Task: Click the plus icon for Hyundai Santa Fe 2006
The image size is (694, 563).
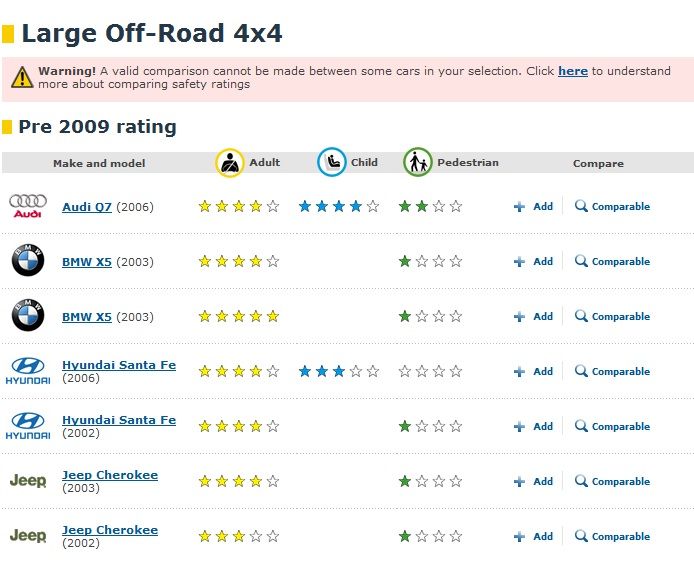Action: (x=519, y=372)
